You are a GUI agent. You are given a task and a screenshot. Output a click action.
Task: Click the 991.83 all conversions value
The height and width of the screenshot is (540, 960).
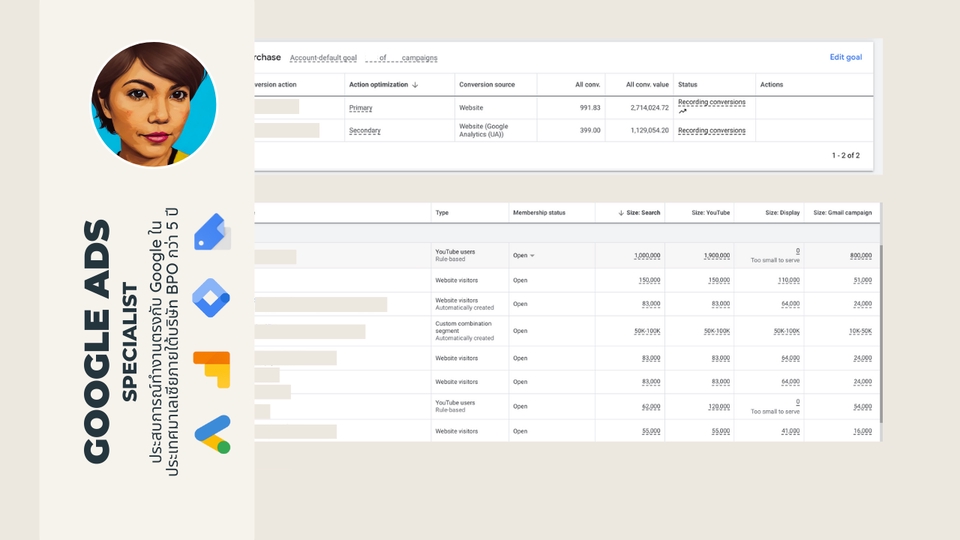(590, 108)
